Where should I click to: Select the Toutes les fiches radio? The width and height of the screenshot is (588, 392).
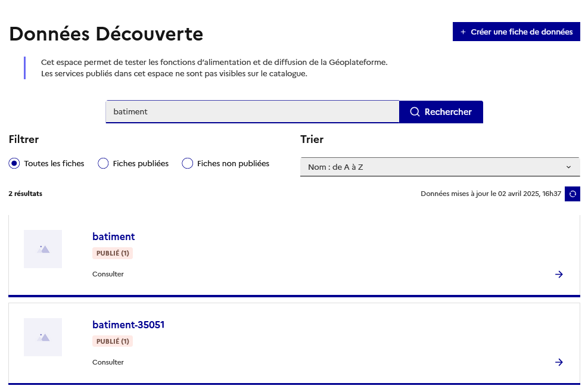click(15, 163)
